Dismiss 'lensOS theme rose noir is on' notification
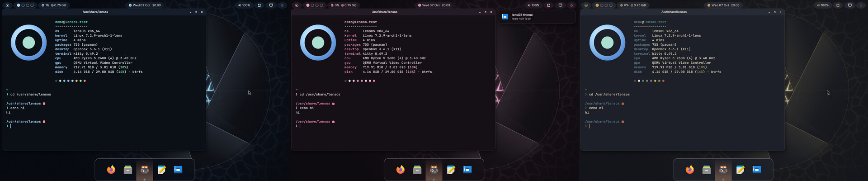868x181 pixels. [537, 17]
